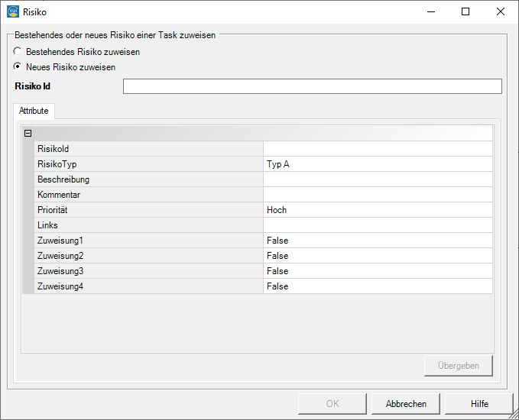Click the Kommentar value cell

click(x=378, y=195)
